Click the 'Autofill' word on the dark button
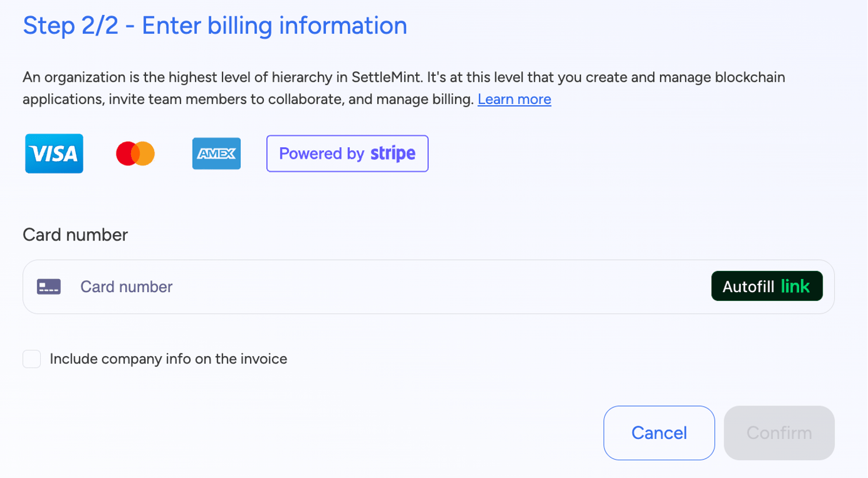868x478 pixels. 748,285
